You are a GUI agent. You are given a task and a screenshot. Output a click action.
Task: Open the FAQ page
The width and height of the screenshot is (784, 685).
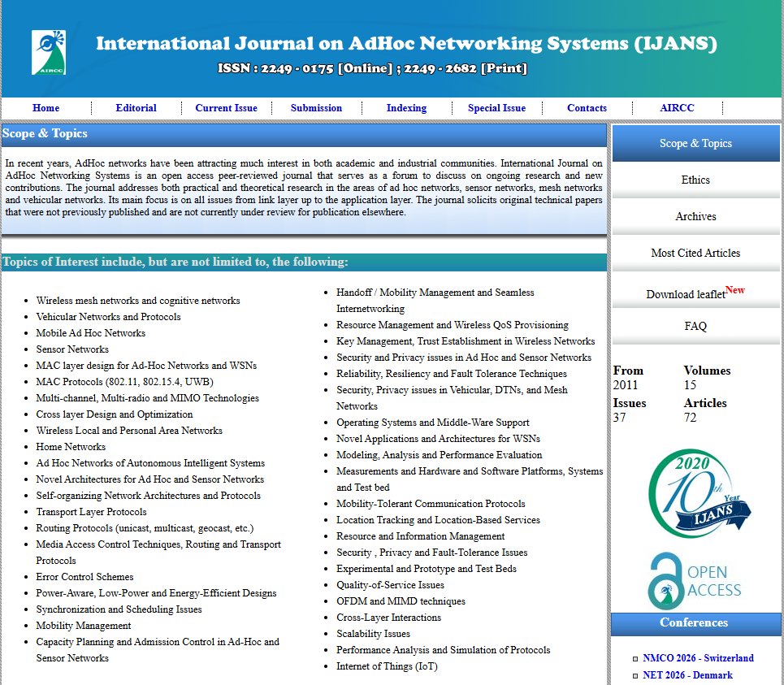pyautogui.click(x=695, y=326)
